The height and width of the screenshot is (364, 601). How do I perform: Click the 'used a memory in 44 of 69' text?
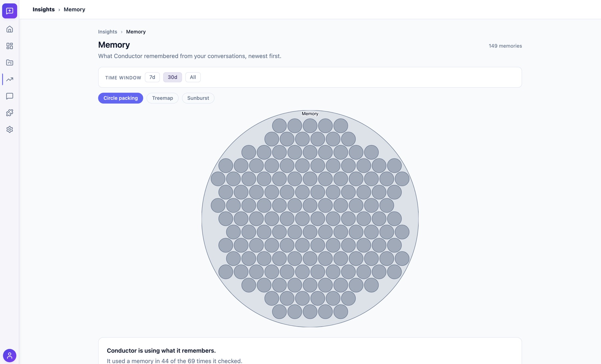click(174, 361)
